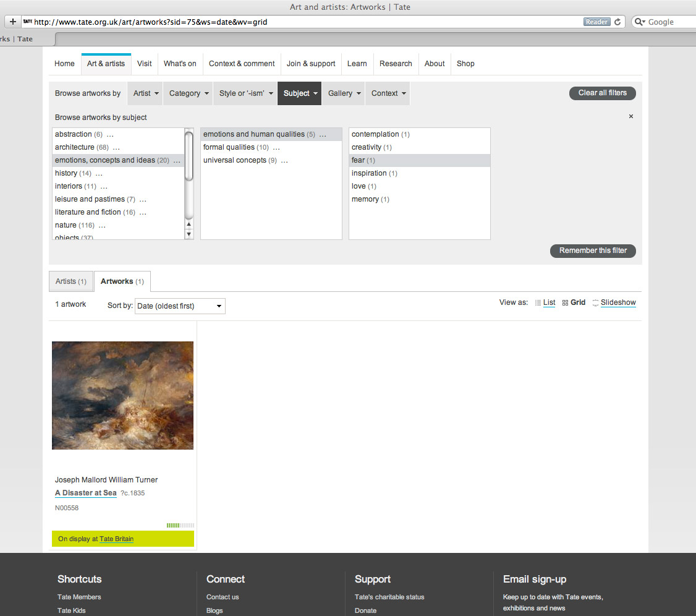Go to the Home nav item
Screen dimensions: 696x616
[64, 64]
